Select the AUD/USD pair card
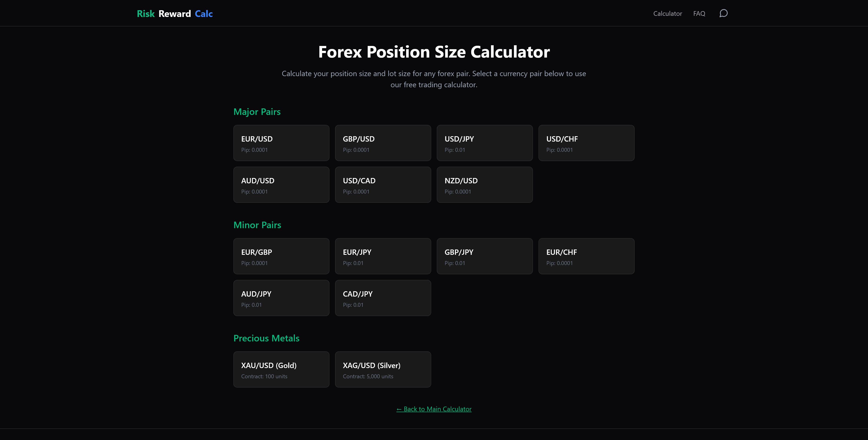 click(281, 184)
